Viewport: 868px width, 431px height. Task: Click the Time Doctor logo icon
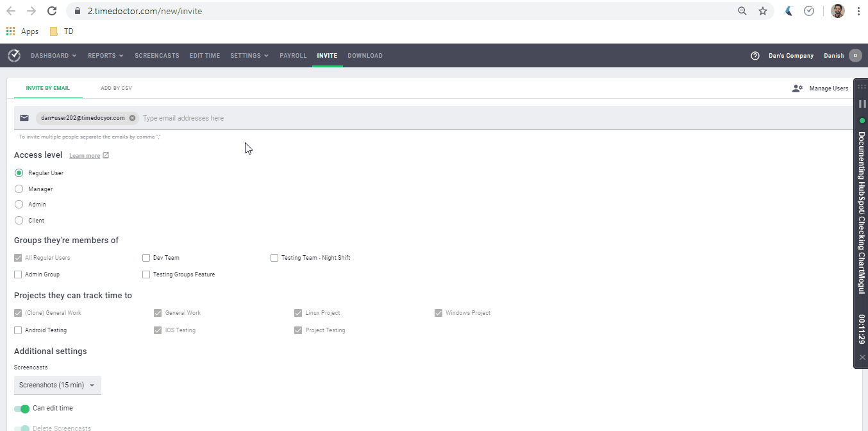[x=13, y=56]
